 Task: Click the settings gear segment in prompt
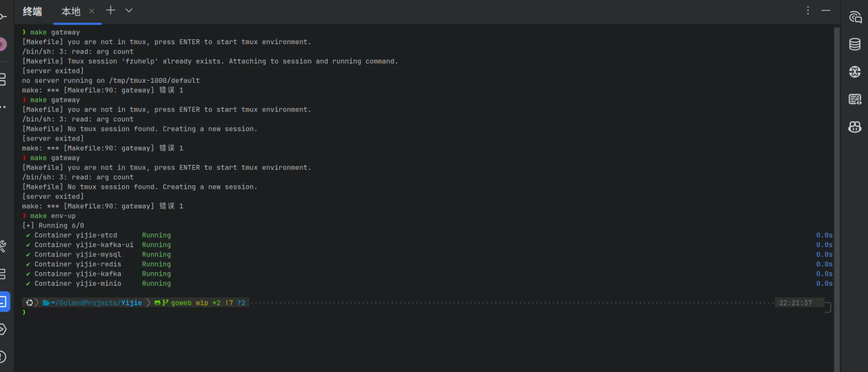(x=29, y=303)
